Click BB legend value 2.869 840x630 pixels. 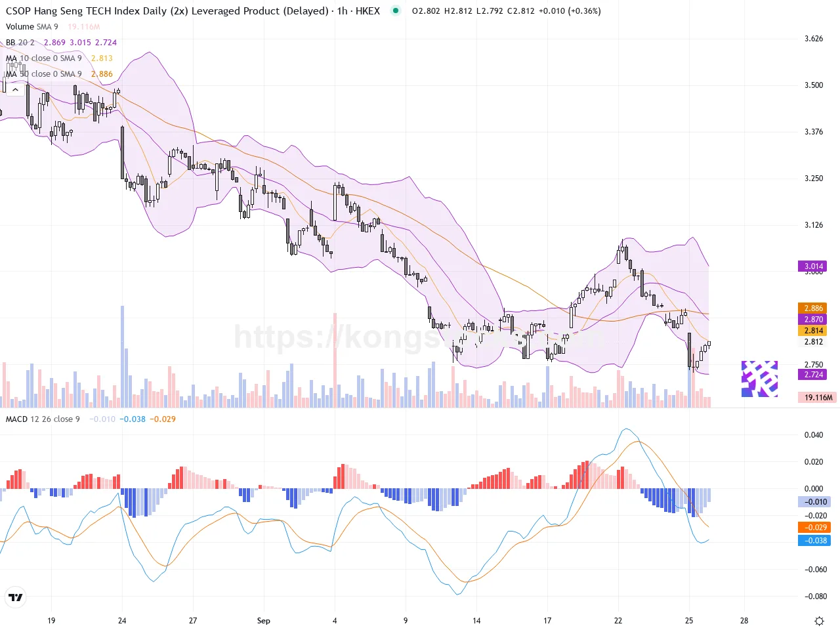(55, 43)
